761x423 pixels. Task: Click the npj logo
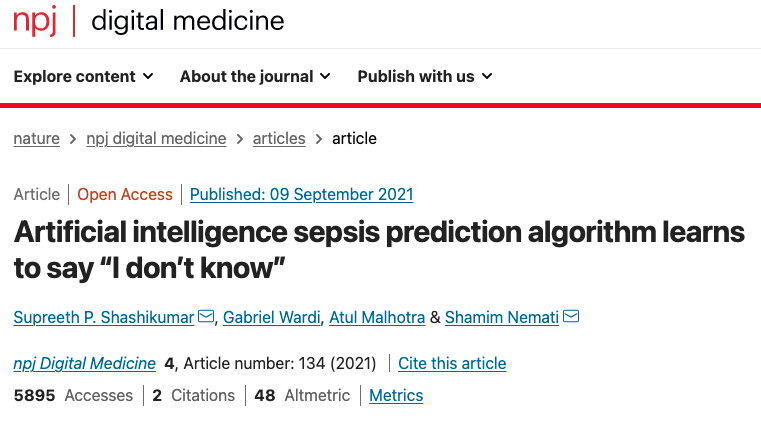click(34, 20)
